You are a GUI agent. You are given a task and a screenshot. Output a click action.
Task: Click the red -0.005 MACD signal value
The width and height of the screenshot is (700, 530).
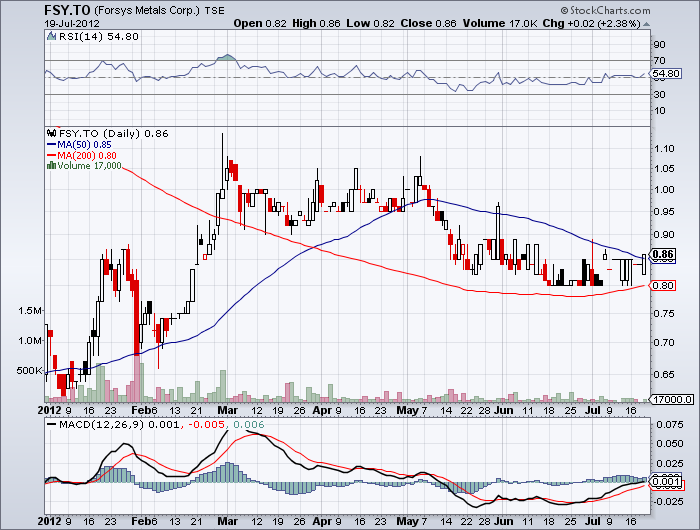pyautogui.click(x=206, y=424)
